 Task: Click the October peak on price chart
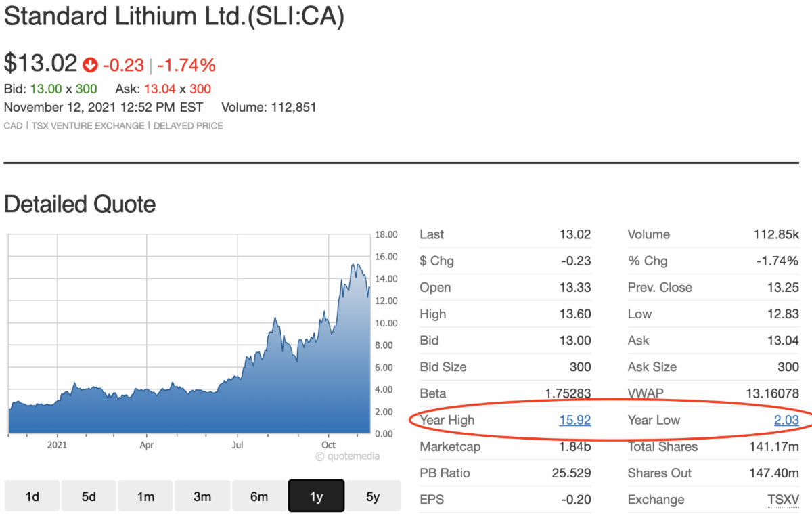point(353,265)
